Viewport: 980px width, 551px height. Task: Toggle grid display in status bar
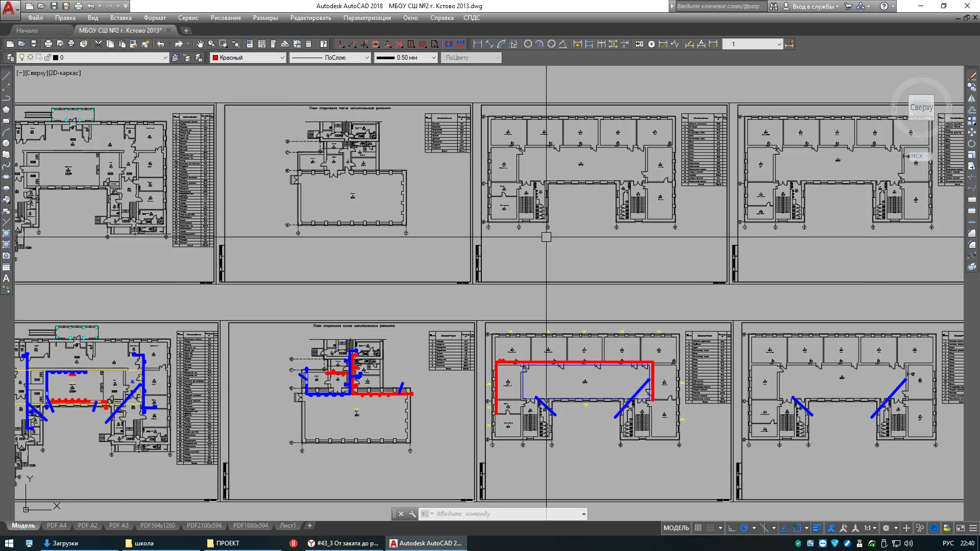pyautogui.click(x=698, y=528)
